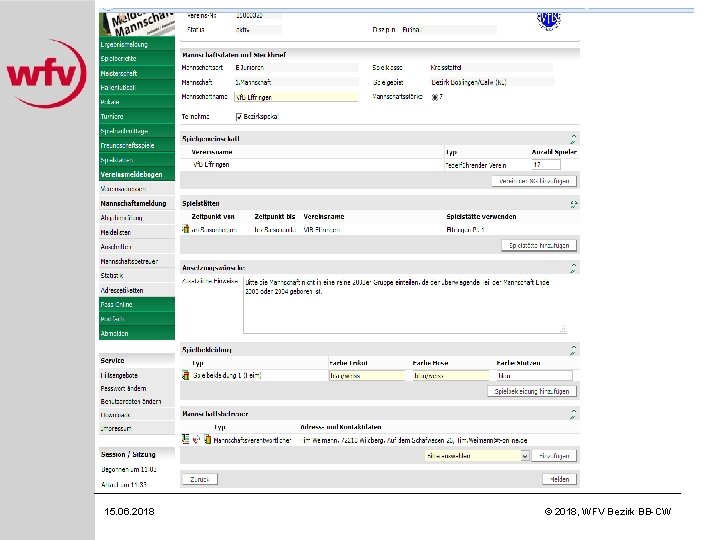Click into the Zusätzliche Hinweise text area
The height and width of the screenshot is (540, 720).
click(405, 305)
